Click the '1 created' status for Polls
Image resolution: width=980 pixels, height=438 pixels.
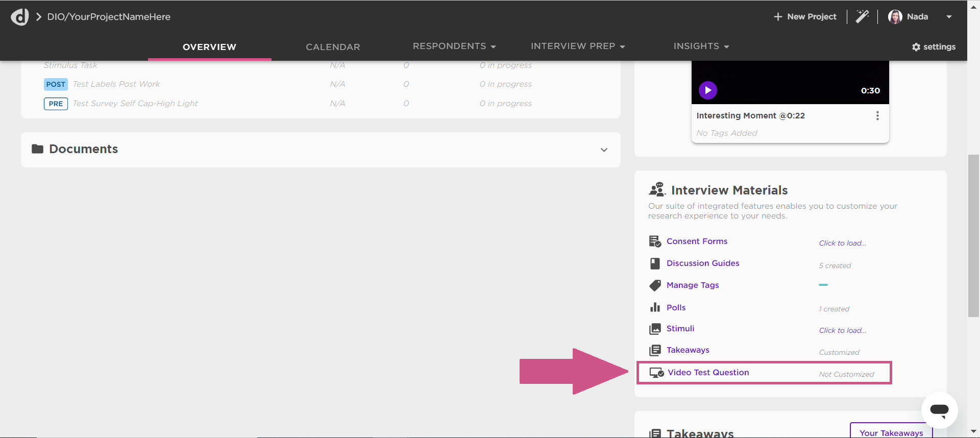(x=834, y=309)
